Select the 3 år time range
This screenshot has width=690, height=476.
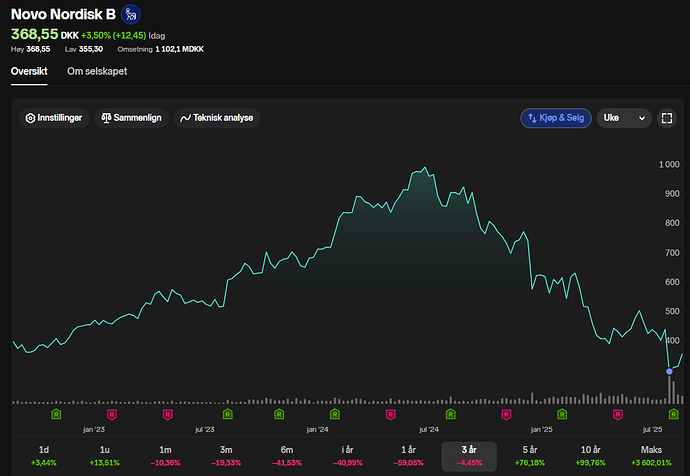pyautogui.click(x=469, y=456)
